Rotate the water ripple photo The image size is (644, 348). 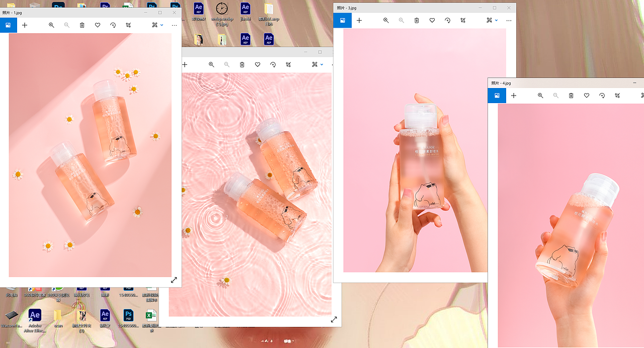pos(273,64)
